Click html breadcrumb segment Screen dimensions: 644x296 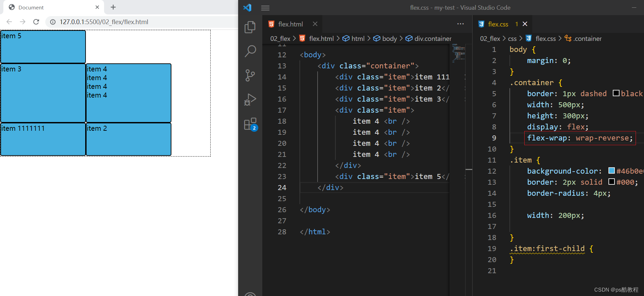point(358,39)
